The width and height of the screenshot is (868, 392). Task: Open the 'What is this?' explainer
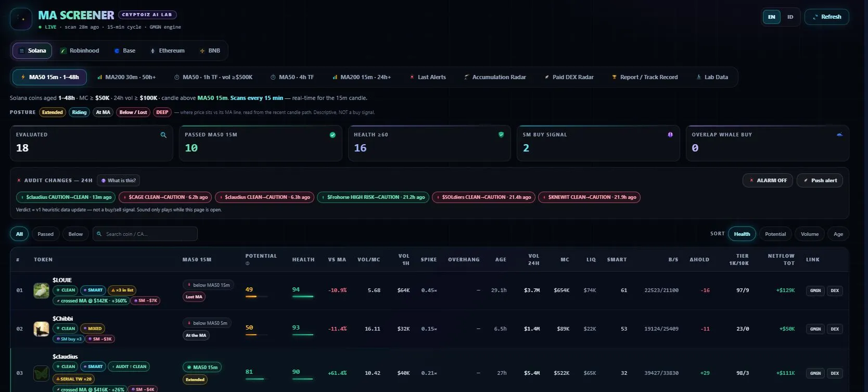(118, 181)
